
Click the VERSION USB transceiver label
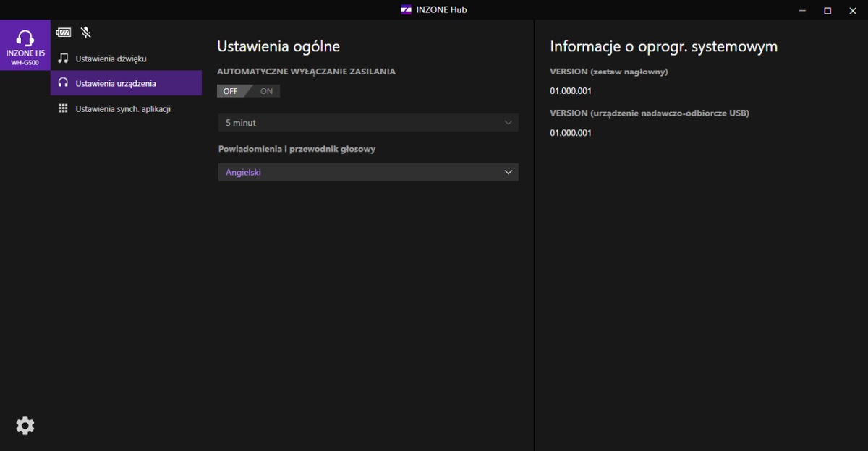[x=650, y=113]
